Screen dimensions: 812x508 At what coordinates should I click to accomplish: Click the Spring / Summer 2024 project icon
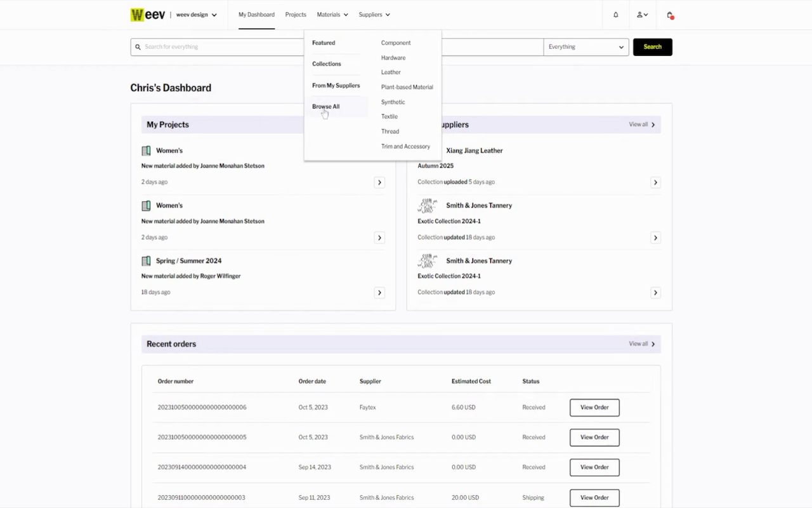point(146,261)
